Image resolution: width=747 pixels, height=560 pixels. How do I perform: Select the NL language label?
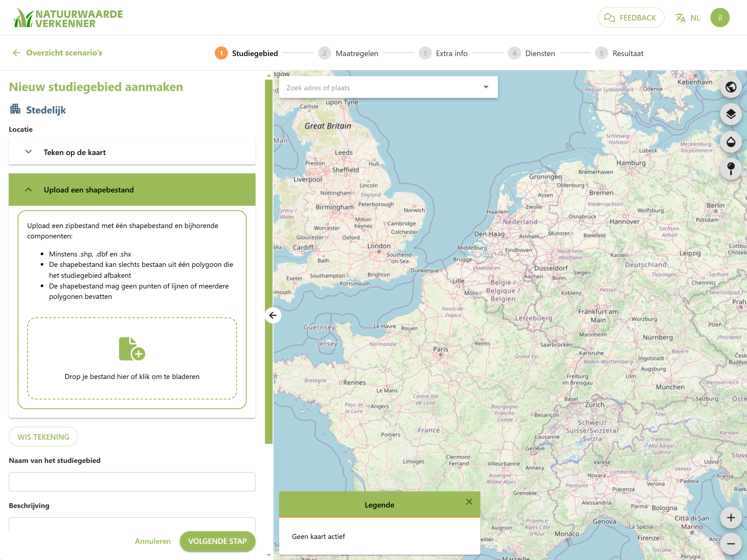[695, 18]
